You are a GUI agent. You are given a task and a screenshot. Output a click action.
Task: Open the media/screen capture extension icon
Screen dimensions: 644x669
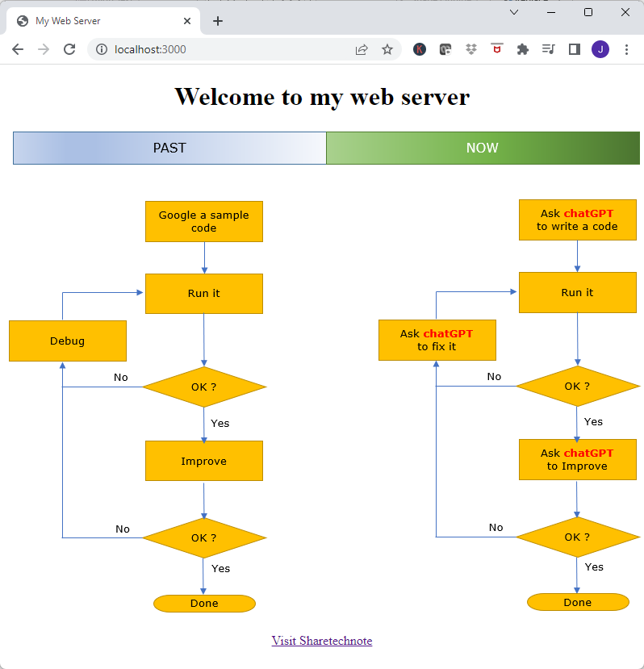(x=445, y=49)
